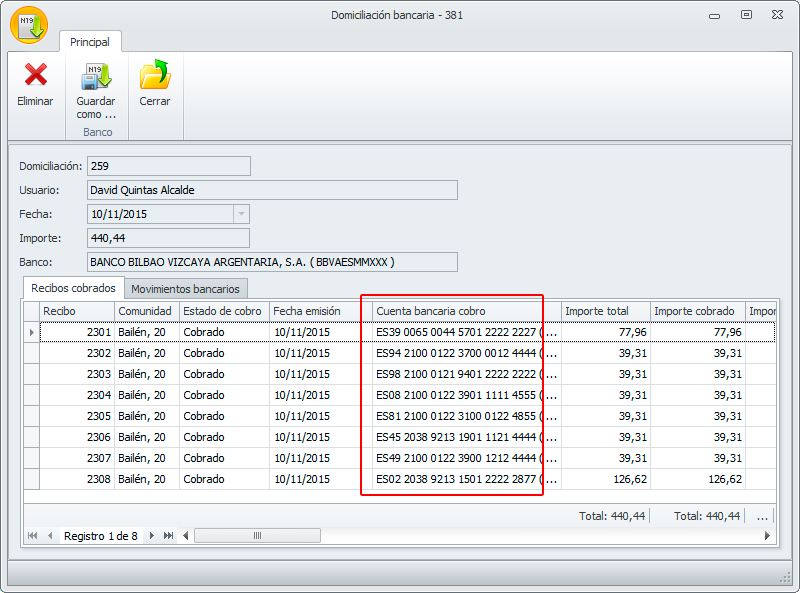
Task: Click the Banco field with BBVA text
Action: tap(271, 262)
